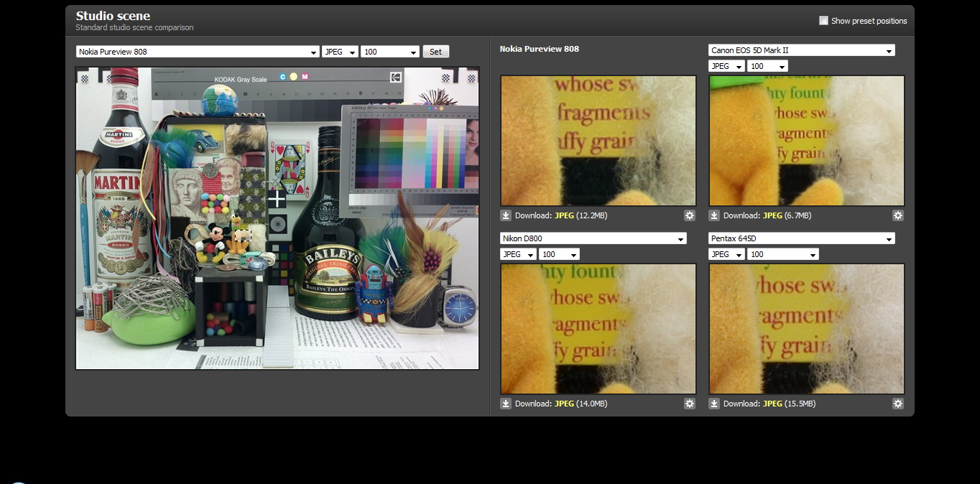Click the blue robot toy in the scene
The image size is (980, 484).
click(x=373, y=294)
